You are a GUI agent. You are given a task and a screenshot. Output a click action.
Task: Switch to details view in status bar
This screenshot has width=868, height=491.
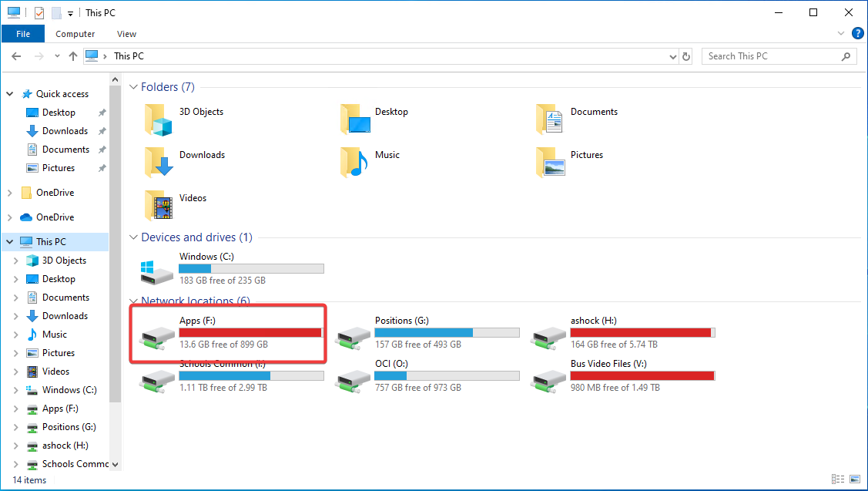[836, 479]
